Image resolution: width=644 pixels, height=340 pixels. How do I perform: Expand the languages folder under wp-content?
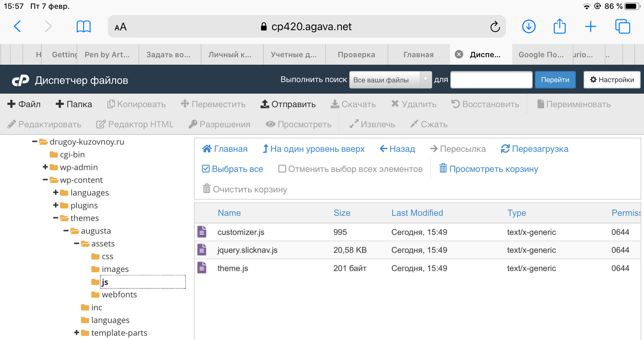[56, 192]
